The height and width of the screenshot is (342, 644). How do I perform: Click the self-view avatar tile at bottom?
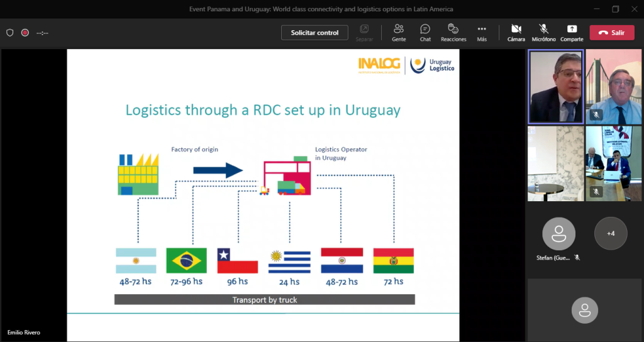pos(585,309)
